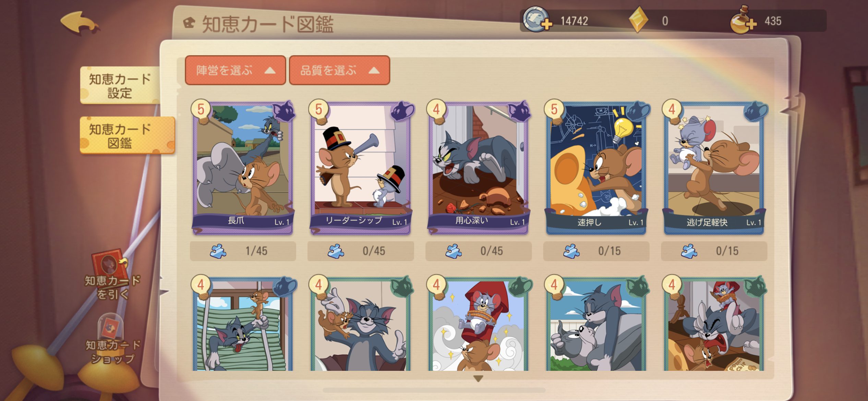Click puzzle piece under 長爪 card
This screenshot has height=401, width=868.
coord(218,251)
